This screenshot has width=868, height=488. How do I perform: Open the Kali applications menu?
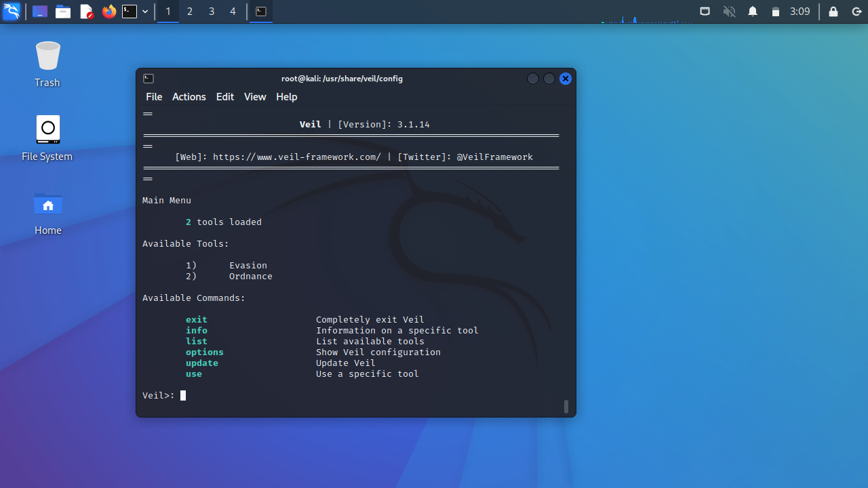(x=12, y=12)
